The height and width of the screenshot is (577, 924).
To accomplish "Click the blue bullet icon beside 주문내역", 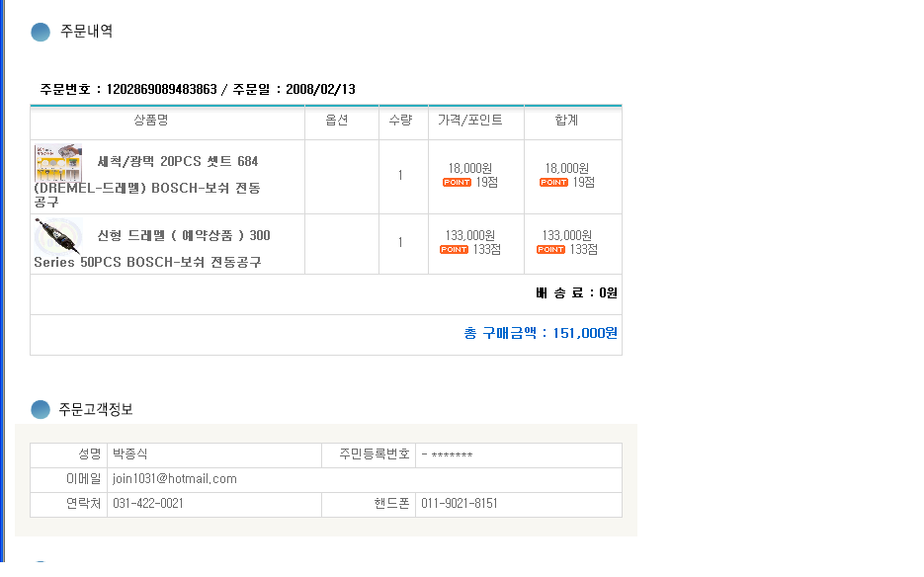I will 41,32.
